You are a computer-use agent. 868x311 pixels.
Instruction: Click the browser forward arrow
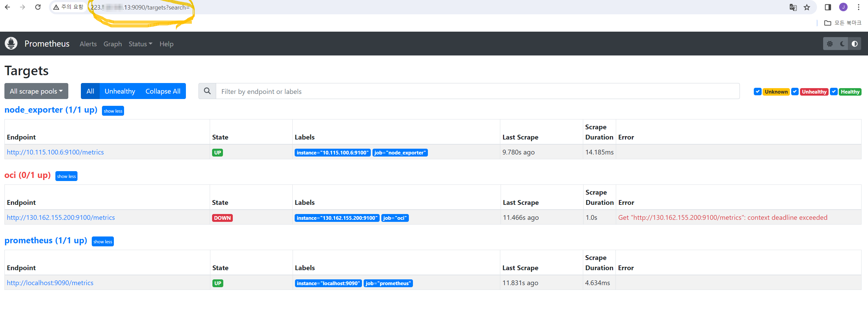click(22, 7)
